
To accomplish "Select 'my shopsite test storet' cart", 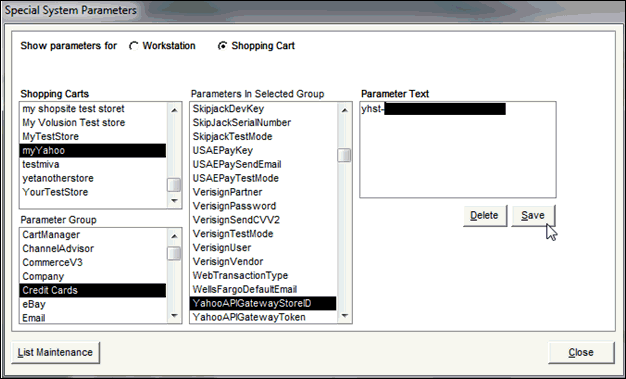I will tap(93, 109).
